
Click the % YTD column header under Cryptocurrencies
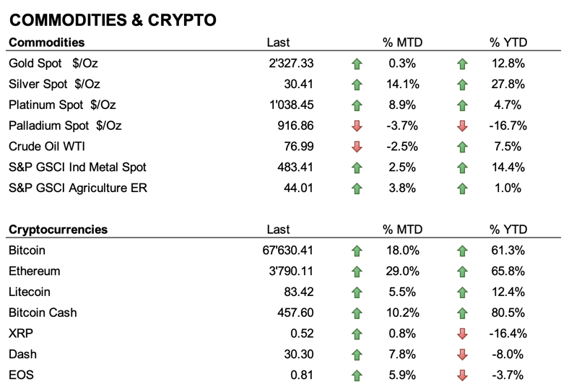[508, 230]
